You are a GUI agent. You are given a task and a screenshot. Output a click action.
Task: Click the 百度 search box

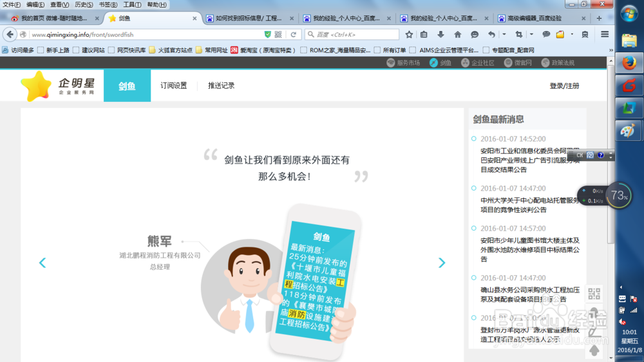click(352, 35)
